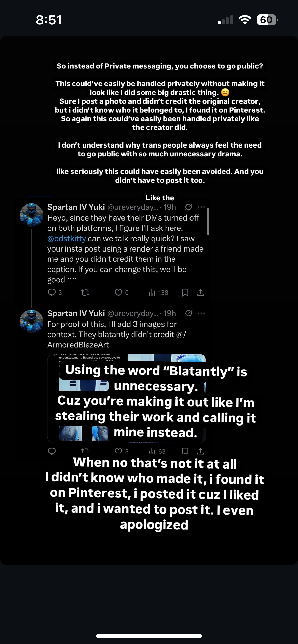Image resolution: width=298 pixels, height=644 pixels.
Task: Tap reply icon on second tweet
Action: [52, 451]
